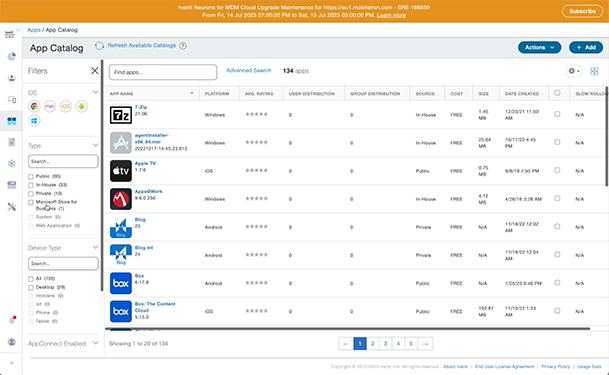The image size is (609, 375).
Task: Open notifications bell in sidebar
Action: coord(12,321)
